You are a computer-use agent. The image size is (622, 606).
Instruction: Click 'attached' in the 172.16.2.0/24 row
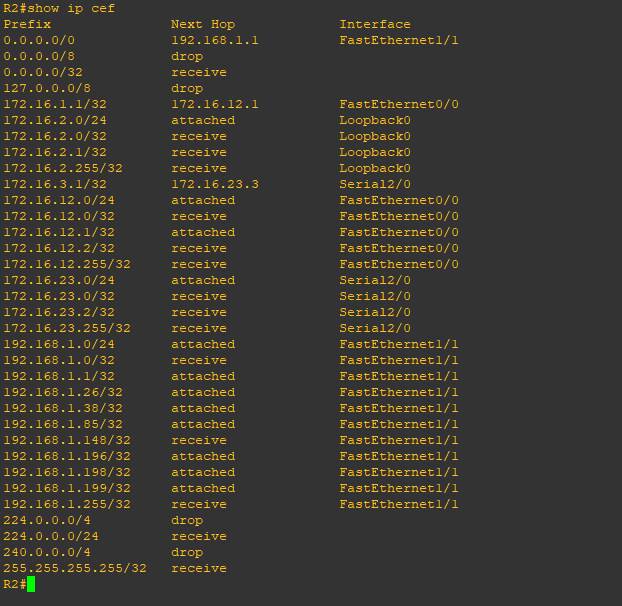click(203, 120)
